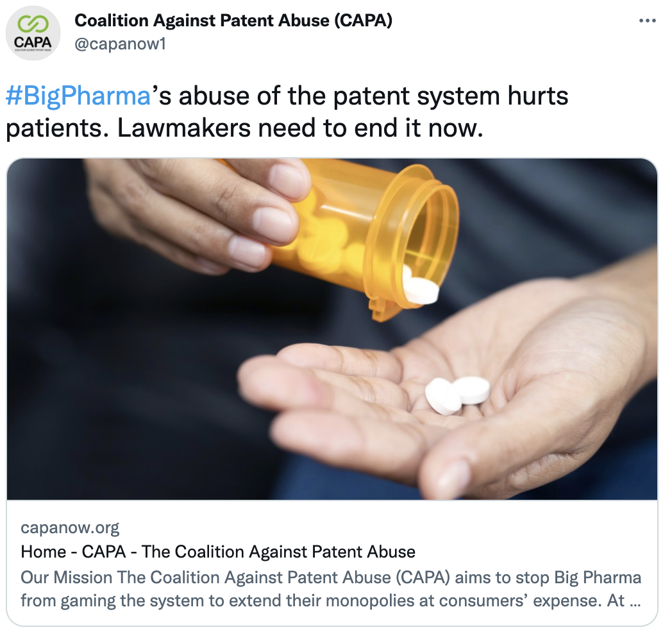The height and width of the screenshot is (632, 672).
Task: Click the green chain-link logo in avatar
Action: point(33,24)
